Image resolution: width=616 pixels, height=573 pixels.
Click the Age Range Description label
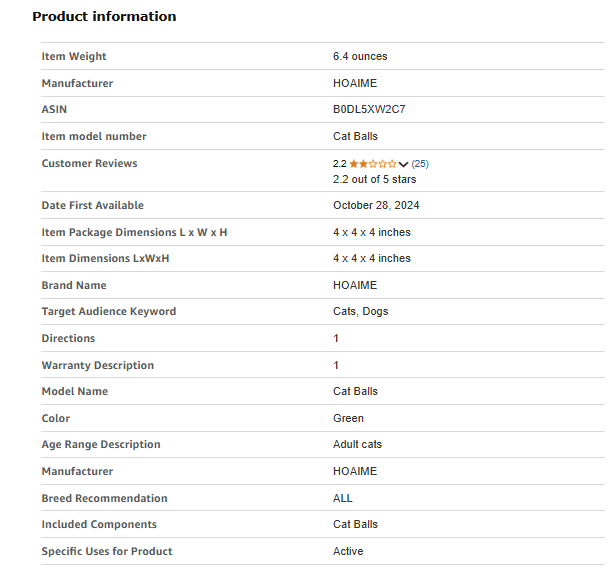click(x=101, y=445)
